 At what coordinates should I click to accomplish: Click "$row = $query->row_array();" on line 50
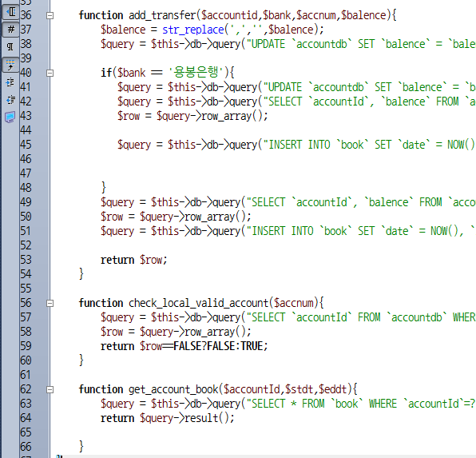176,217
